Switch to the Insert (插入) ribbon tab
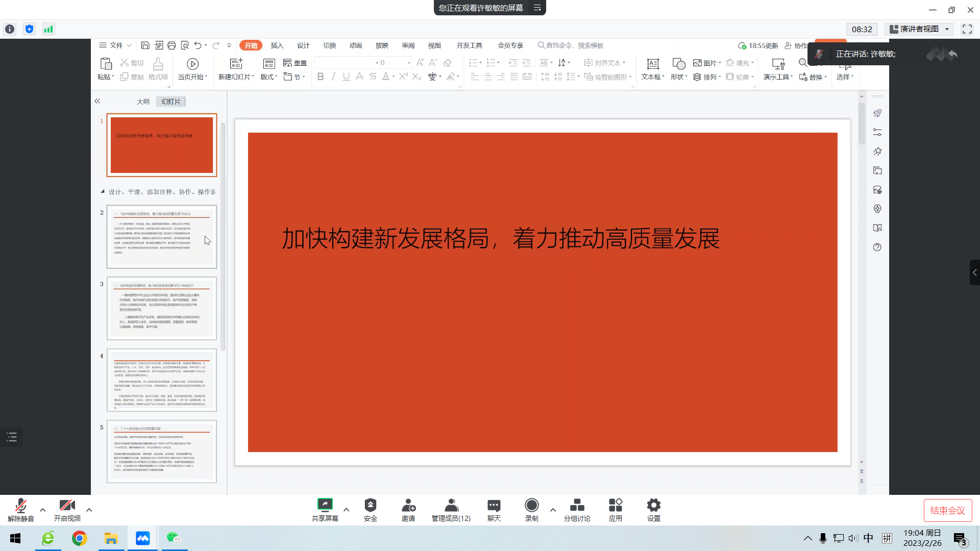Viewport: 980px width, 551px height. [x=277, y=45]
